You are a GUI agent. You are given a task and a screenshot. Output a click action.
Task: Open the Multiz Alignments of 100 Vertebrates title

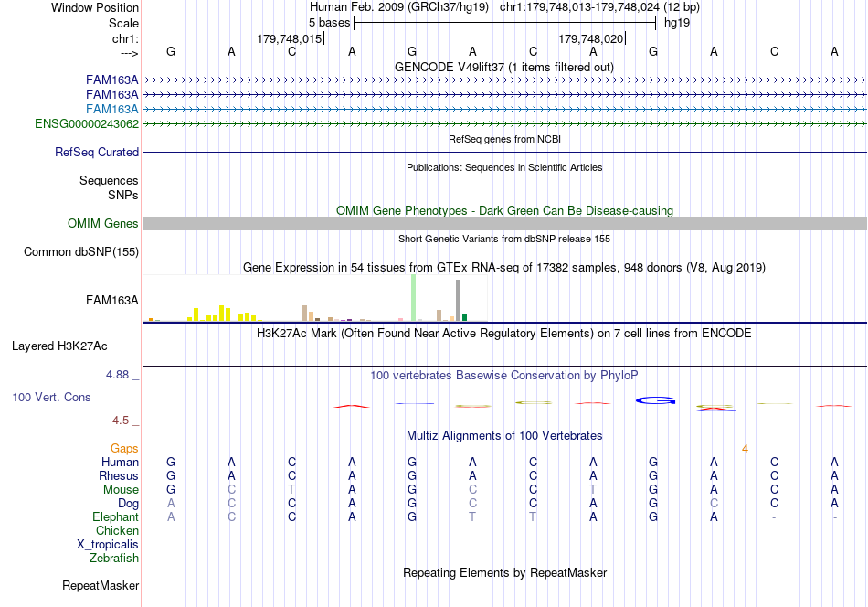coord(504,436)
